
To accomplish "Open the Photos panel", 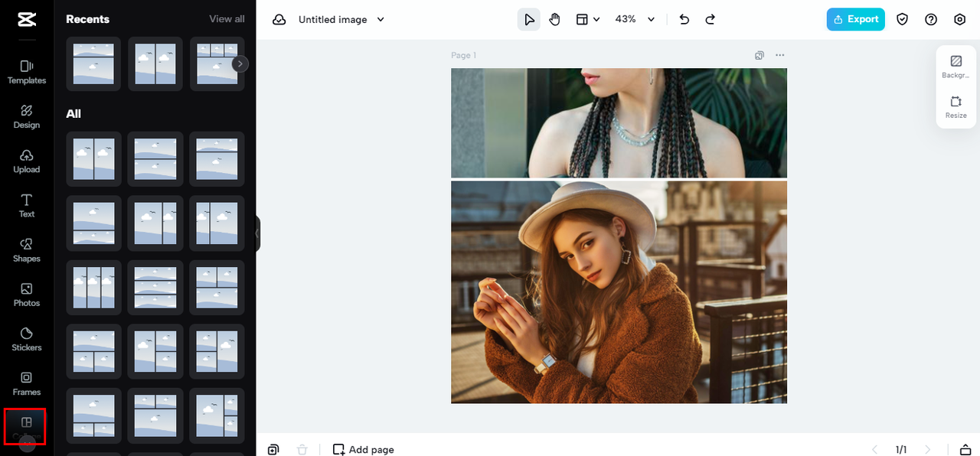I will click(27, 295).
